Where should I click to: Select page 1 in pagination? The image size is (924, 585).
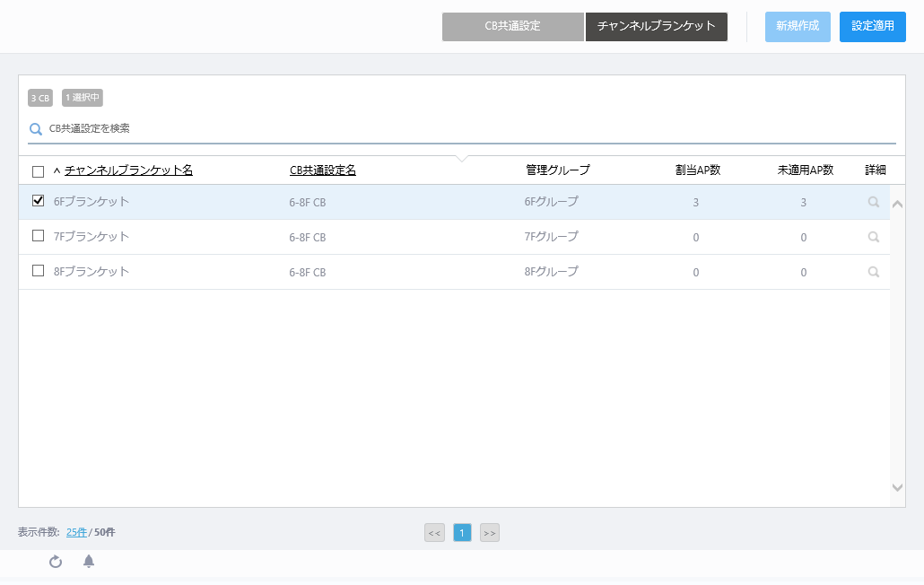(x=462, y=533)
